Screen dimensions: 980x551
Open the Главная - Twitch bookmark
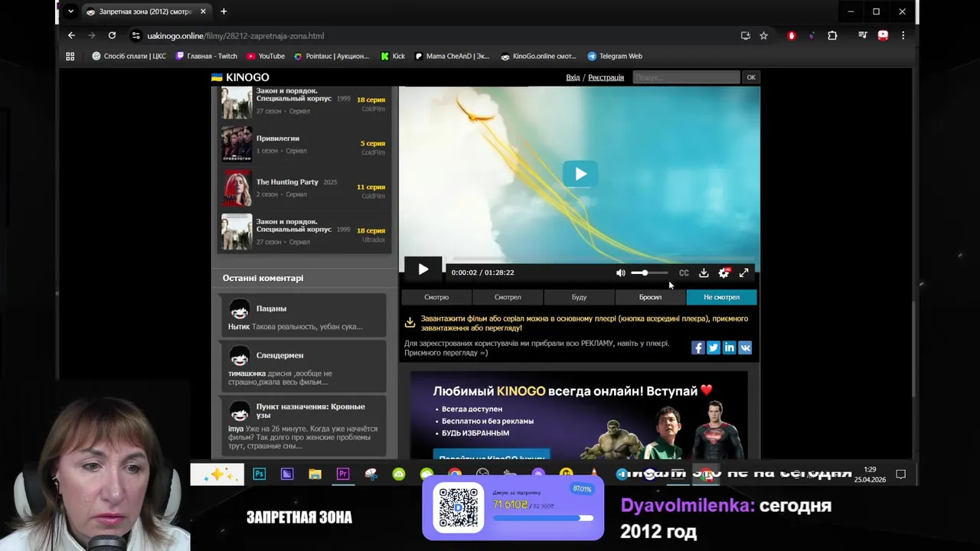[x=207, y=56]
